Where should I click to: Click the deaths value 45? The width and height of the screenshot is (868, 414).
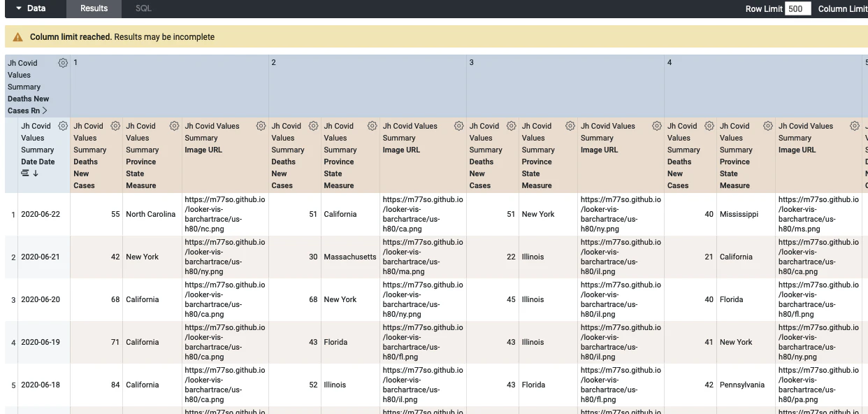(511, 299)
